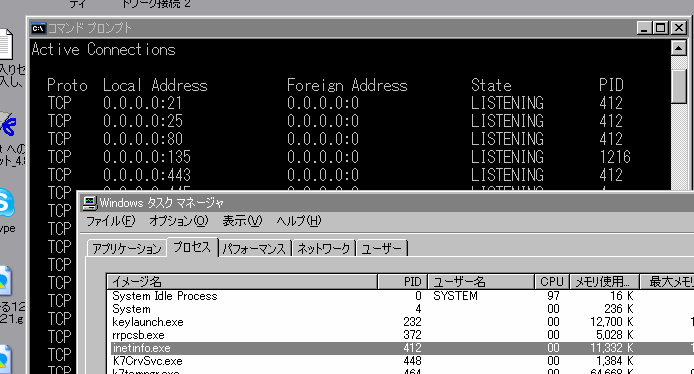Click the Active Connections heading text

coord(104,50)
